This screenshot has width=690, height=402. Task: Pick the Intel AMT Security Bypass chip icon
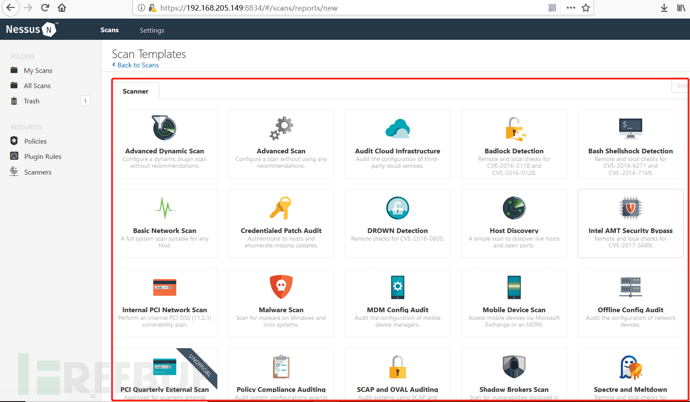point(630,208)
